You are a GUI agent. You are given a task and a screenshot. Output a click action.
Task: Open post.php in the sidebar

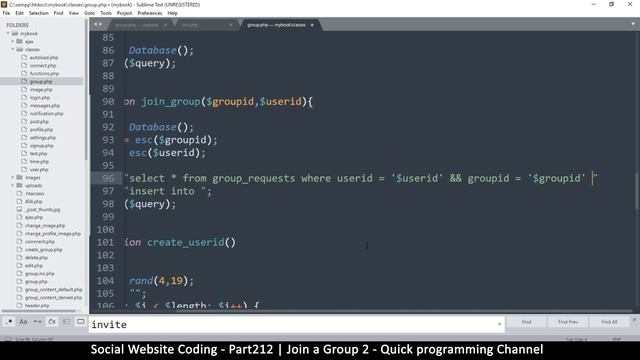[x=39, y=122]
